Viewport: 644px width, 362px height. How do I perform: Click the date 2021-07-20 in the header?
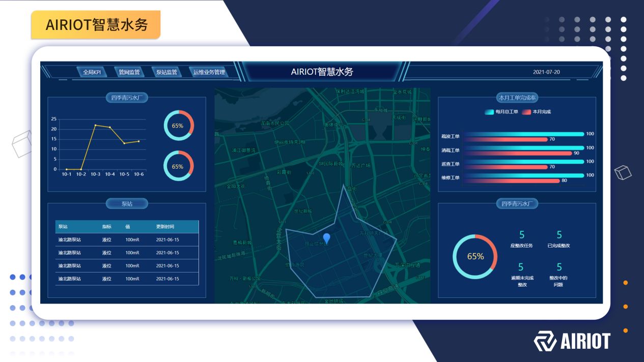coord(546,72)
